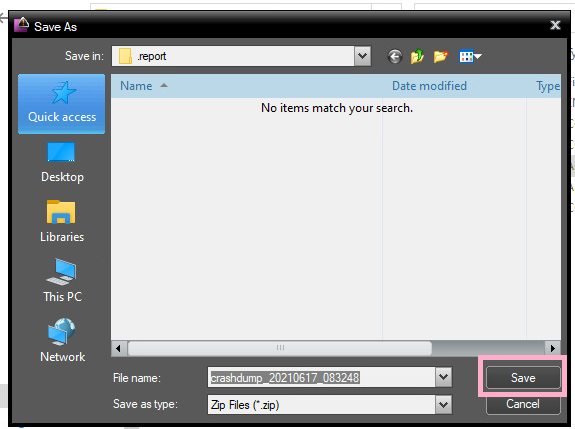Go back to last folder visited
The image size is (575, 429).
395,56
